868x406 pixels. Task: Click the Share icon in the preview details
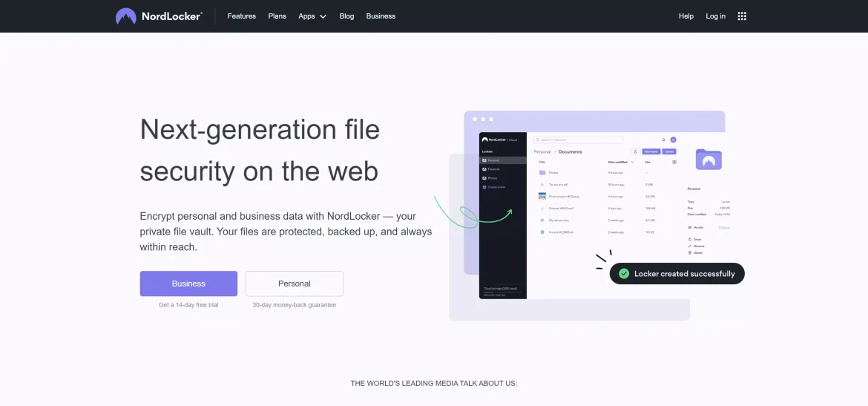(690, 239)
